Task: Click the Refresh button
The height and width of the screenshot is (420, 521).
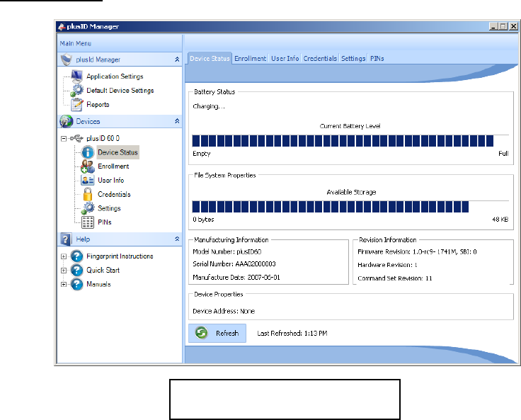Action: 217,333
